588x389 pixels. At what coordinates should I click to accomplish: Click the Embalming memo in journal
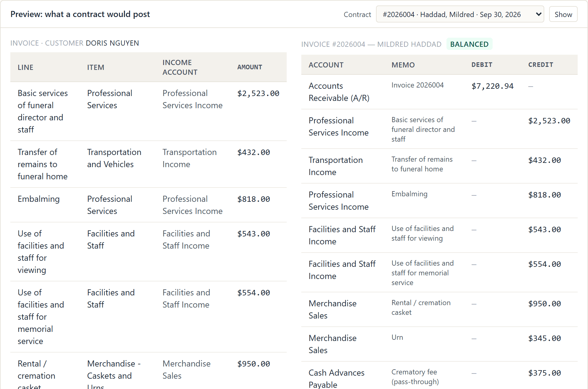click(x=409, y=194)
